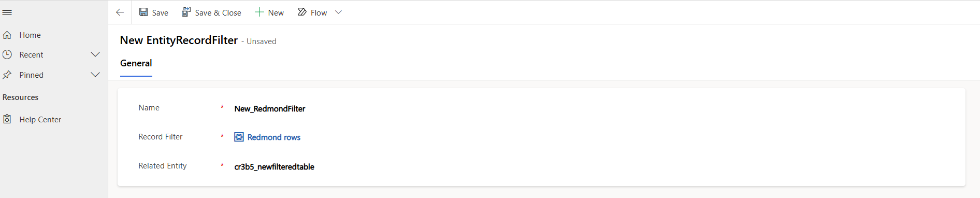Click the Pinned pushpin icon

7,75
